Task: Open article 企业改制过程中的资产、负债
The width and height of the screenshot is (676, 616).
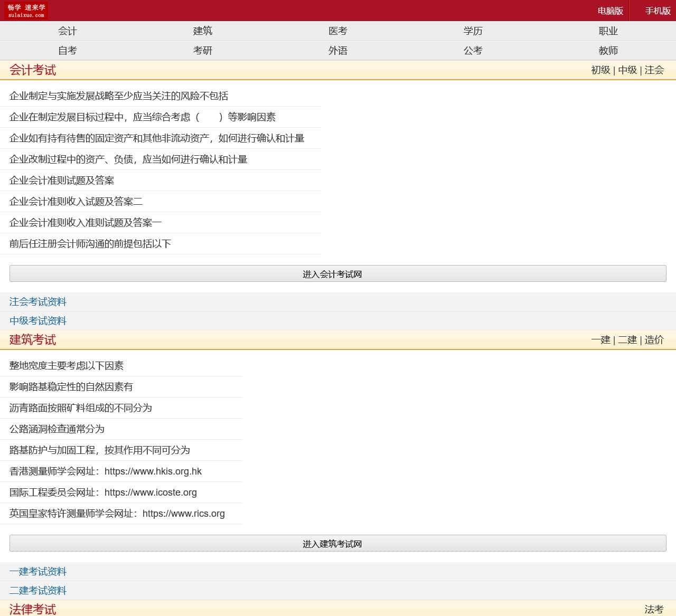Action: pyautogui.click(x=128, y=159)
